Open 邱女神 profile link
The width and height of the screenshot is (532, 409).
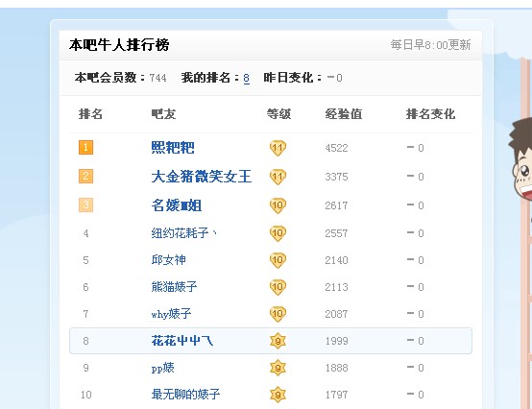pyautogui.click(x=169, y=260)
